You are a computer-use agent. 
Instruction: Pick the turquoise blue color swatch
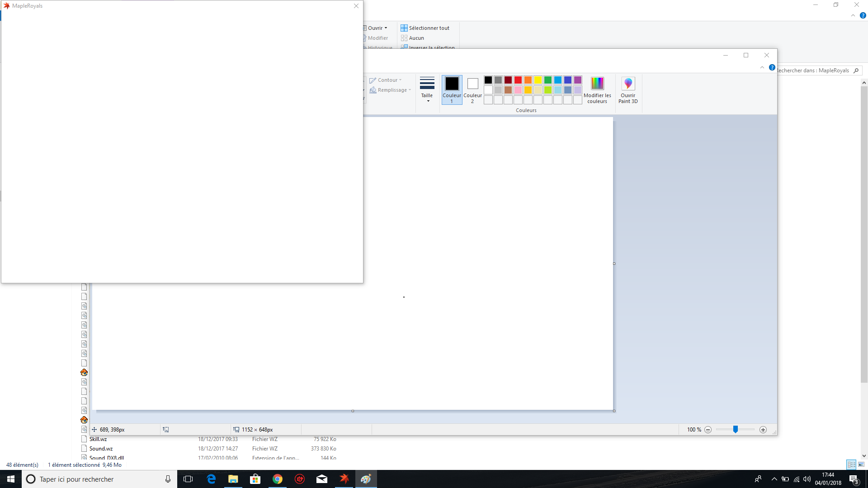click(558, 80)
